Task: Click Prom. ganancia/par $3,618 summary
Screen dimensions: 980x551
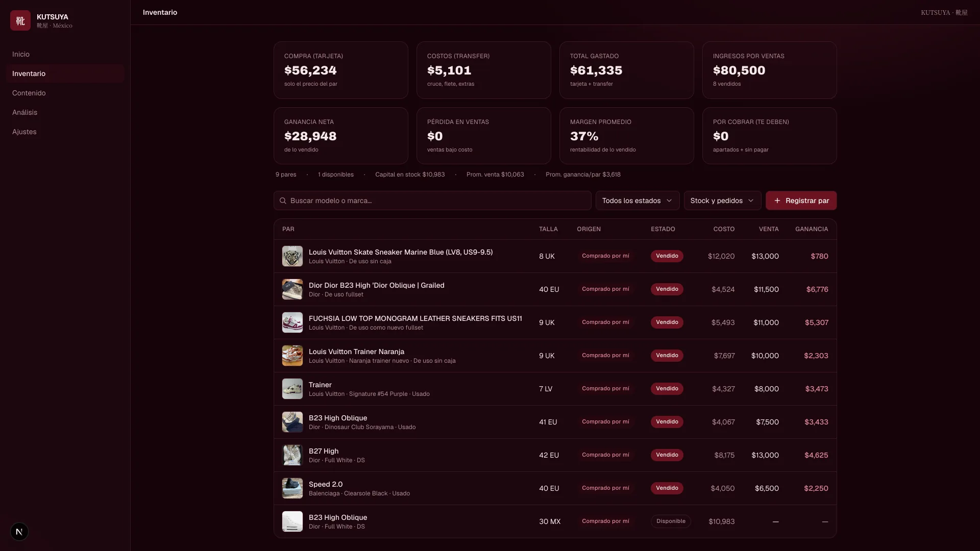Action: pyautogui.click(x=583, y=174)
